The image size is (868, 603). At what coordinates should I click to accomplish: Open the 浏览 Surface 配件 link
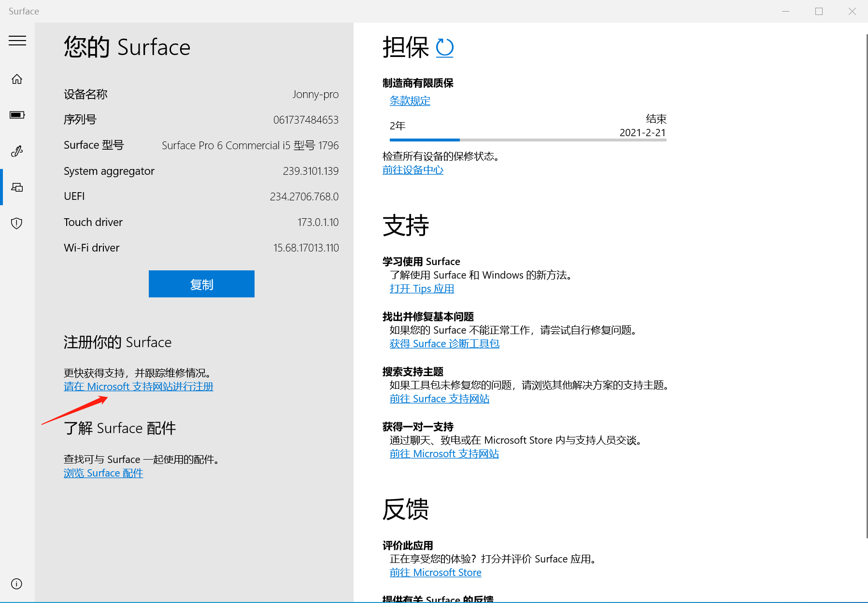click(x=103, y=473)
